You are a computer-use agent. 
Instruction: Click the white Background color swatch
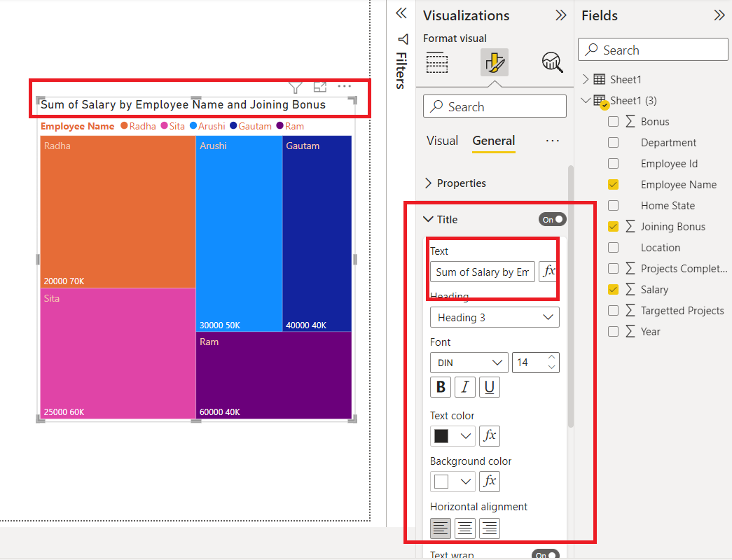click(x=441, y=481)
